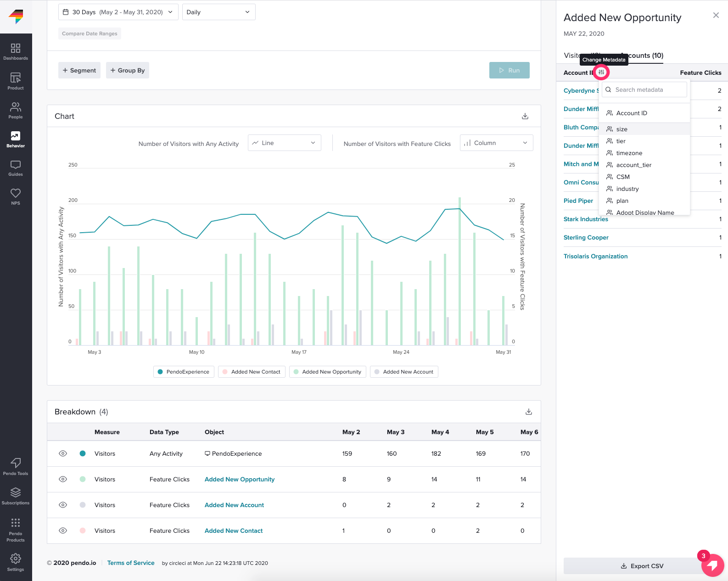Download the Breakdown table via icon
728x581 pixels.
coord(529,412)
